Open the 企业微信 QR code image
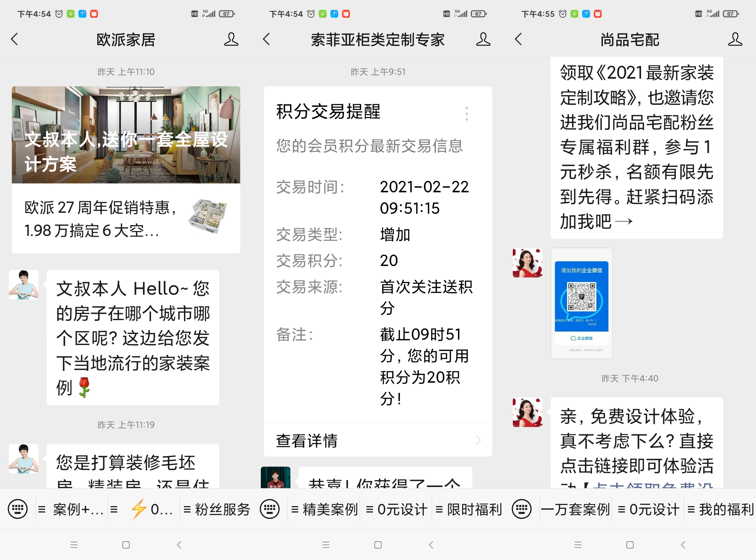756x560 pixels. (x=581, y=303)
